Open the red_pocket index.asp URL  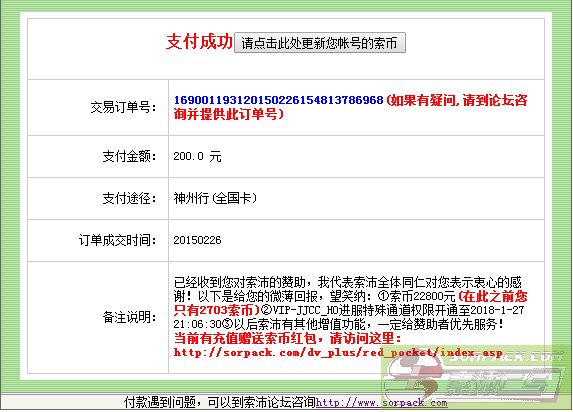(x=338, y=352)
